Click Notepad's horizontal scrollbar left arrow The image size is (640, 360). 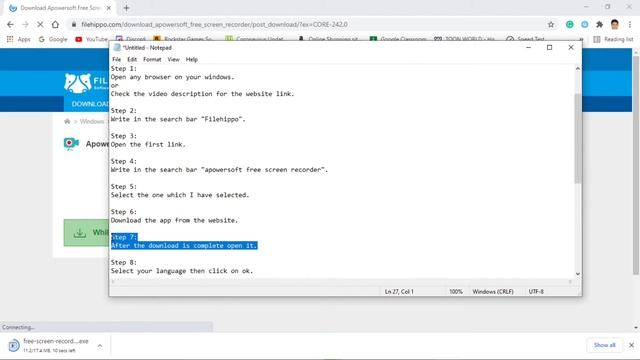pyautogui.click(x=113, y=282)
